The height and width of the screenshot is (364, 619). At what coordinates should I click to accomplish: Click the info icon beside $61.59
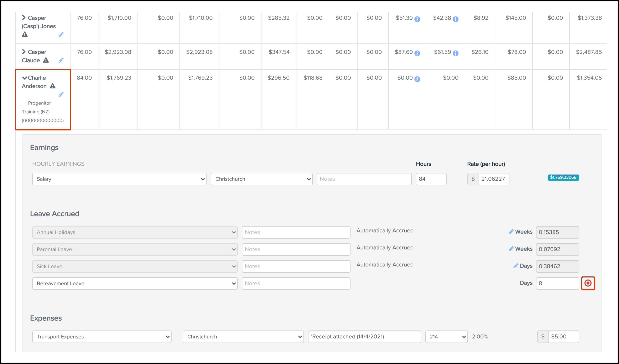pyautogui.click(x=455, y=53)
